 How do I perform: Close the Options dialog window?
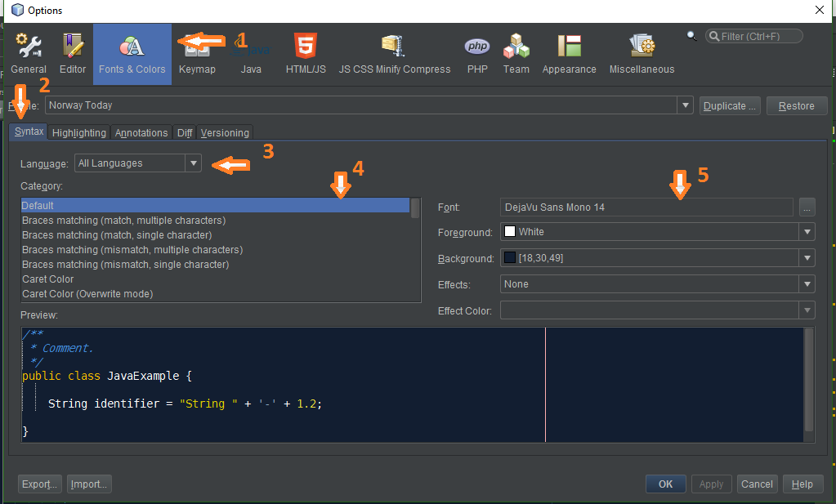point(820,10)
